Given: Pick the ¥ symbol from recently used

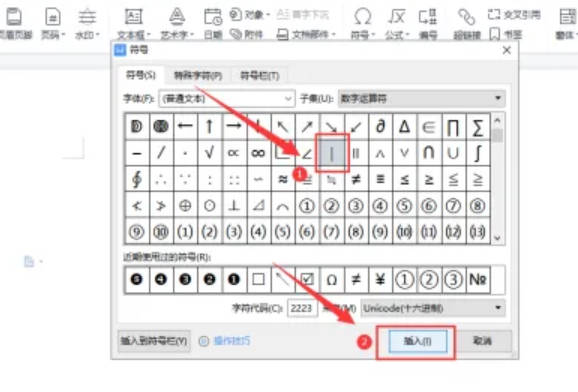Looking at the screenshot, I should [x=380, y=280].
